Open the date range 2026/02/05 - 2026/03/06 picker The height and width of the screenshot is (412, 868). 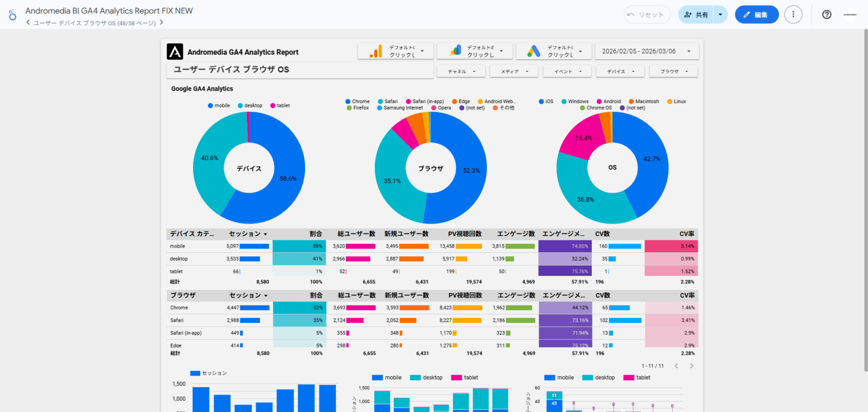tap(646, 52)
